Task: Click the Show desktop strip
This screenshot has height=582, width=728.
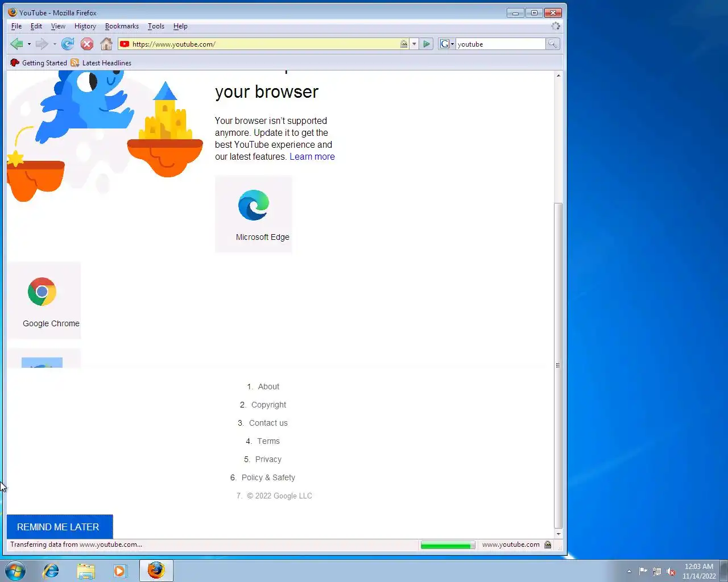Action: pos(724,571)
